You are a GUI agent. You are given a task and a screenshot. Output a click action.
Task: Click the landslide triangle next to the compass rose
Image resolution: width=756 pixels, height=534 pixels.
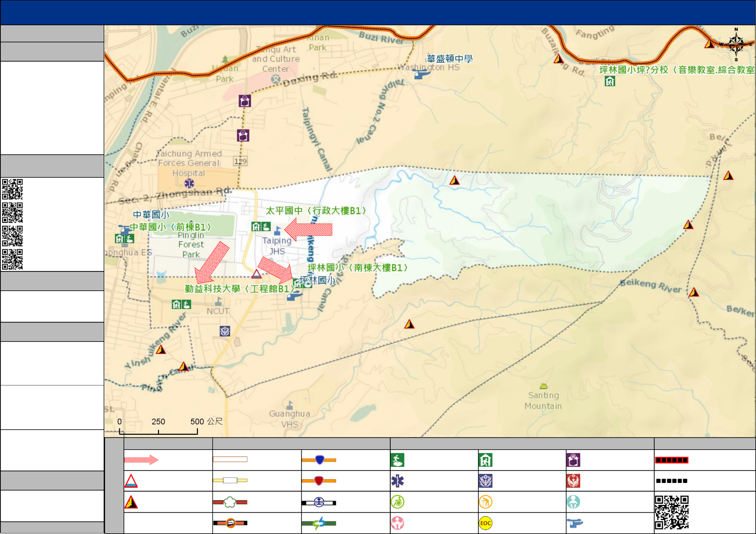click(x=709, y=43)
